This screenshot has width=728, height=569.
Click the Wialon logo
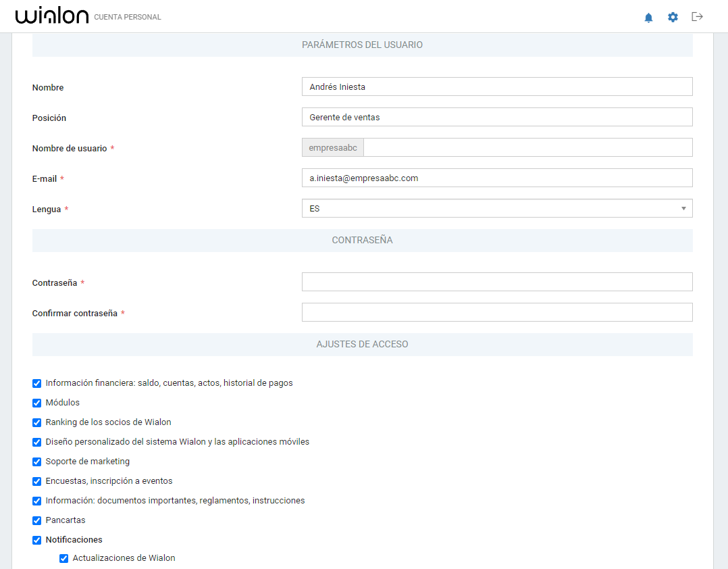[x=52, y=15]
